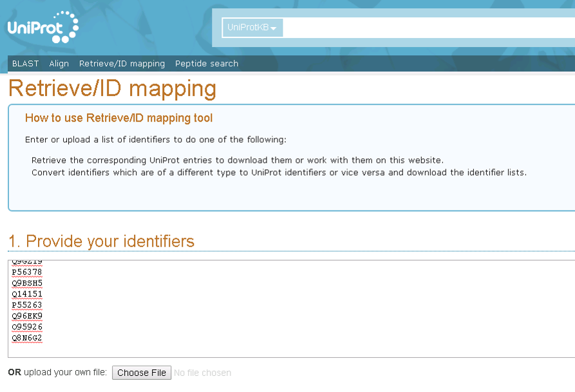Screen dimensions: 575x392
Task: Open the Align tool
Action: 59,64
